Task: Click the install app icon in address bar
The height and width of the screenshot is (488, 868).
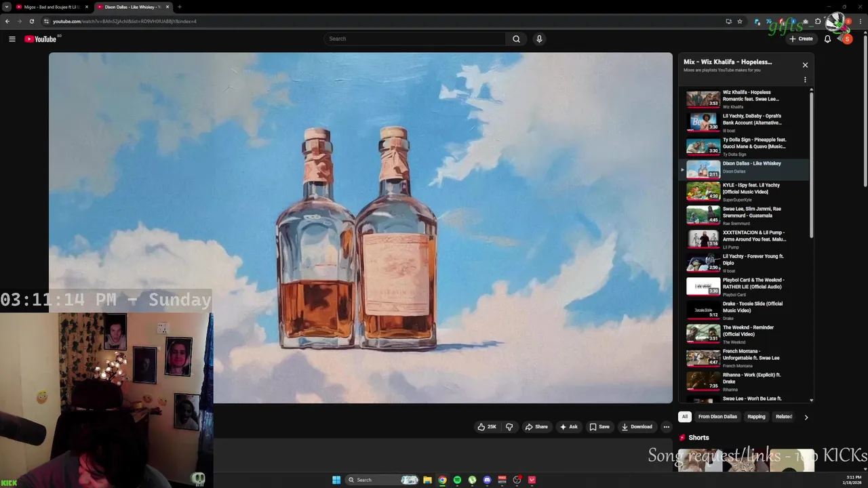Action: 729,21
